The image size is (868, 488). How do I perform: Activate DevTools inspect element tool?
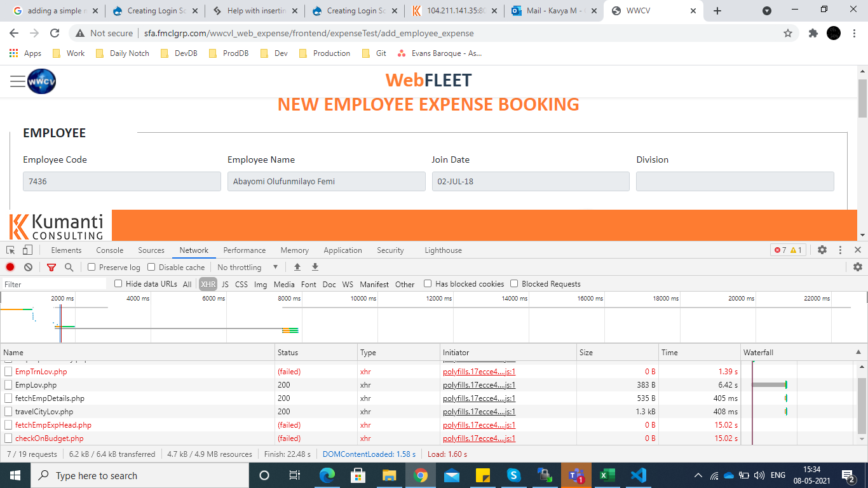(11, 250)
